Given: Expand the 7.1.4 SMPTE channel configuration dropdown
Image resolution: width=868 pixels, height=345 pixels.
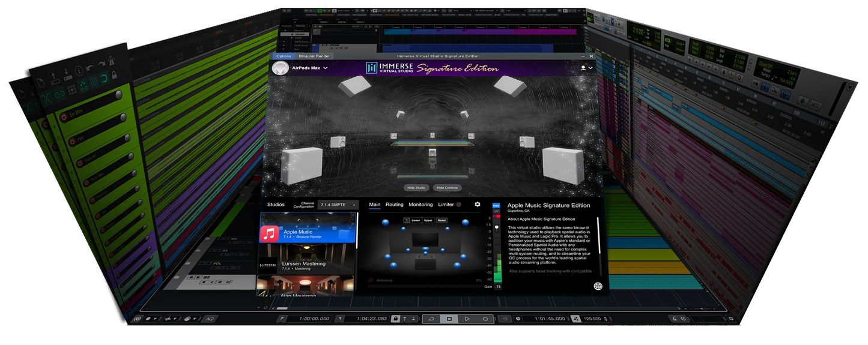Looking at the screenshot, I should [x=338, y=205].
